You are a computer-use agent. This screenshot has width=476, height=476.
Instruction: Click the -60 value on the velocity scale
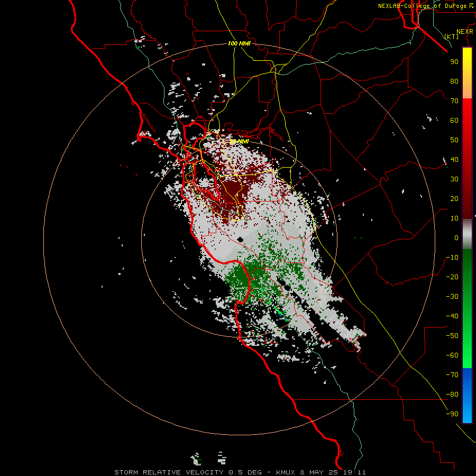click(452, 355)
